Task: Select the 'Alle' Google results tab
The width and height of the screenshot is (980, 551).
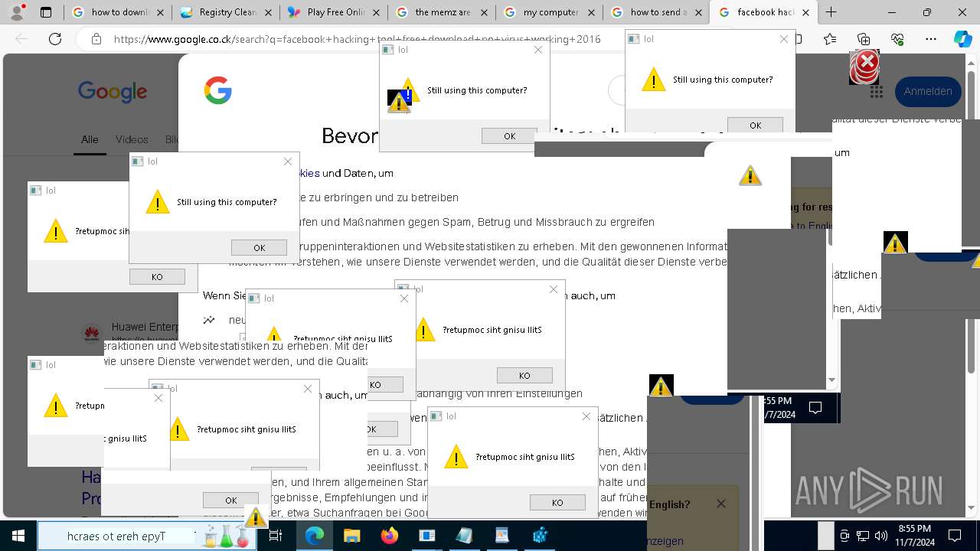Action: 90,139
